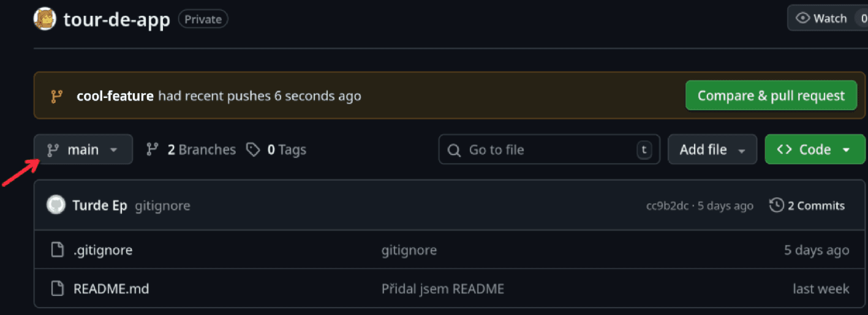Click the branch icon beside 2 Branches
The height and width of the screenshot is (315, 868).
click(x=153, y=150)
